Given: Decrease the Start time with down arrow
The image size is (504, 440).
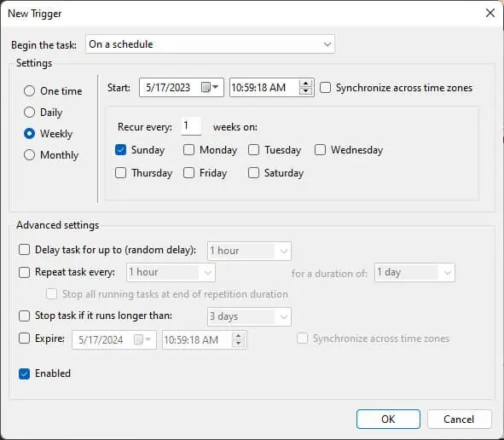Looking at the screenshot, I should point(305,91).
